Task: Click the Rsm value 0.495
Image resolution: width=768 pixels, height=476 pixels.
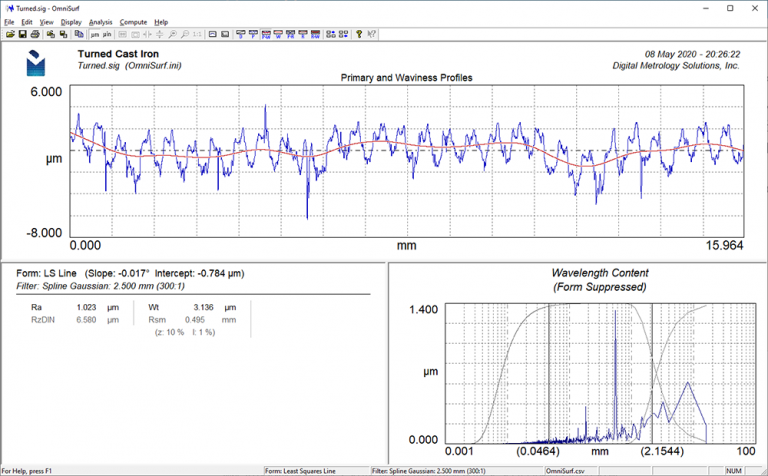Action: tap(195, 320)
